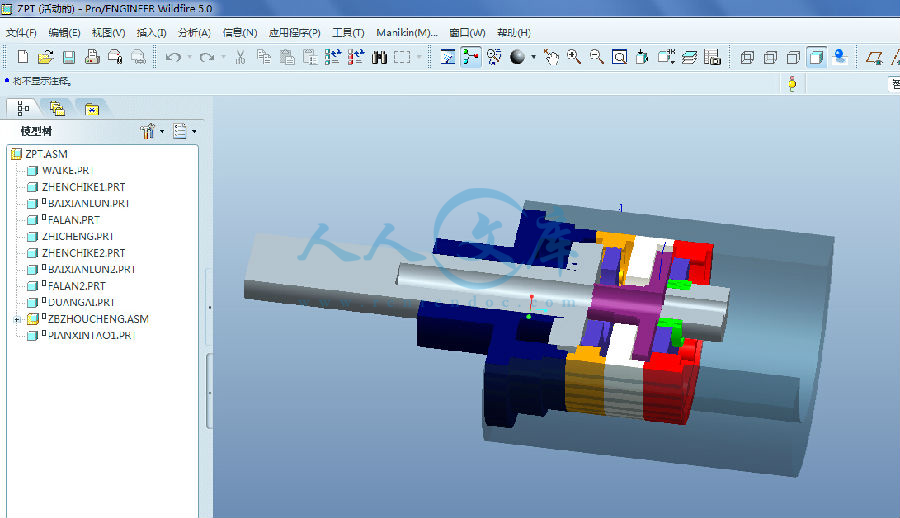Image resolution: width=900 pixels, height=518 pixels.
Task: Open the 工具(T) menu
Action: coord(348,33)
